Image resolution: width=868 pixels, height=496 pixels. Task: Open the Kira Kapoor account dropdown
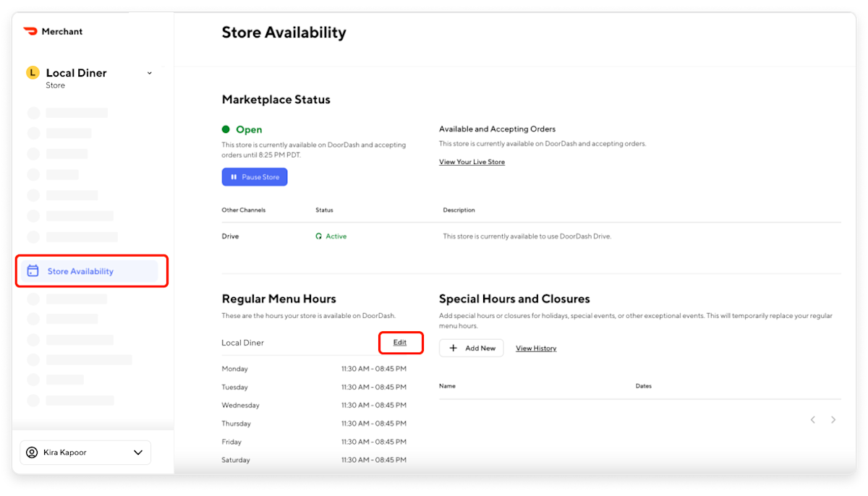click(x=85, y=453)
